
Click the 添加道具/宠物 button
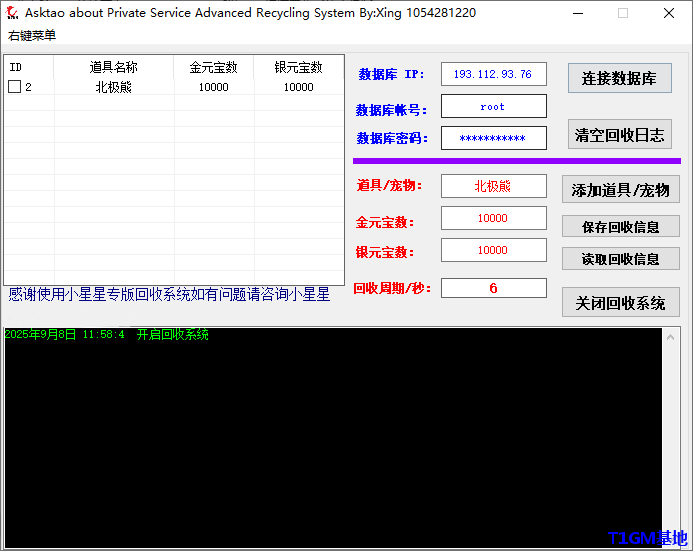pyautogui.click(x=621, y=190)
